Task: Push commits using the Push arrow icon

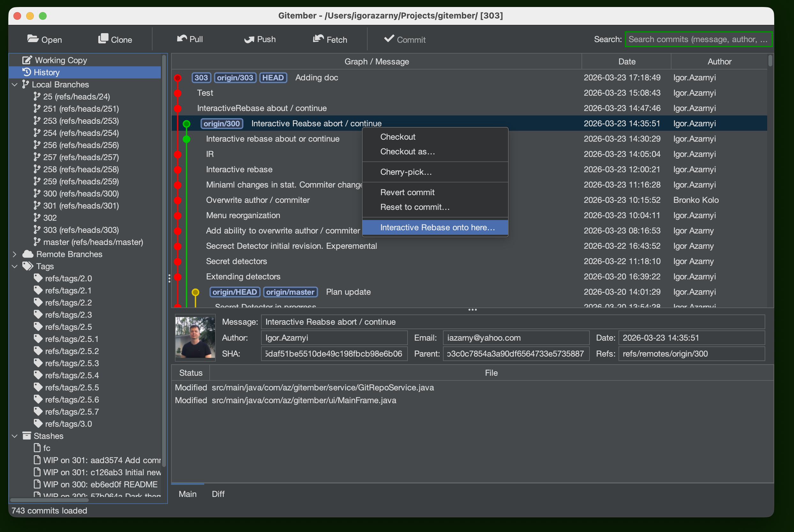Action: pos(250,39)
